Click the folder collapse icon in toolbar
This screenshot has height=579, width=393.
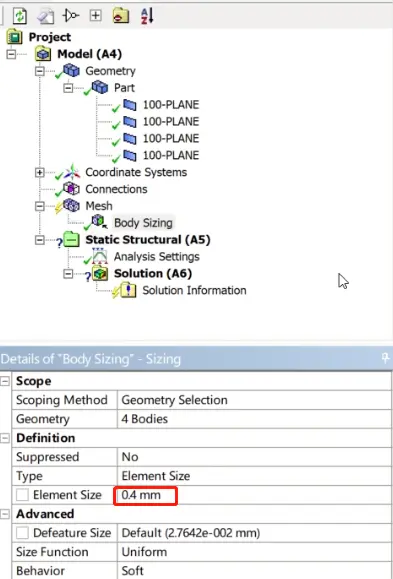(x=121, y=16)
